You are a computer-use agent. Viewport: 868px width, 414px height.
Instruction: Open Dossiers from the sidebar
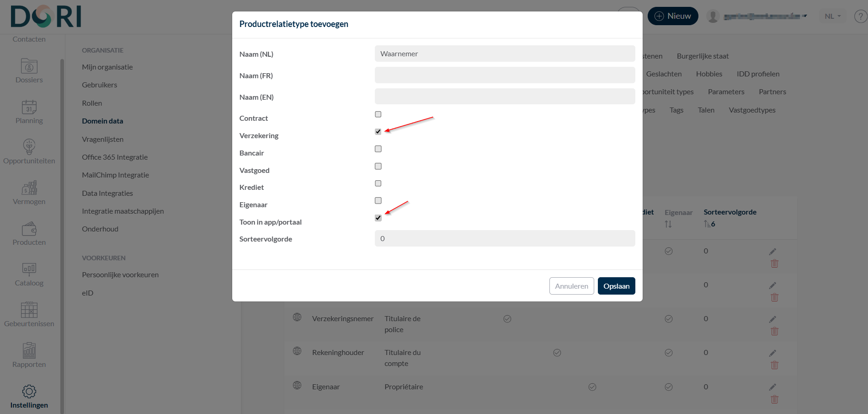(29, 67)
